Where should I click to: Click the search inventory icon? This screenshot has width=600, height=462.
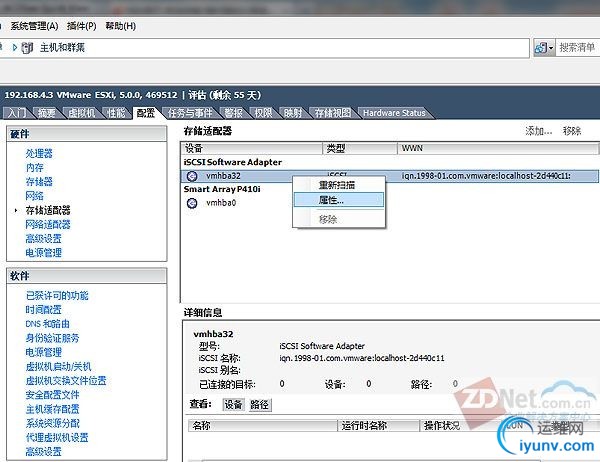[540, 48]
